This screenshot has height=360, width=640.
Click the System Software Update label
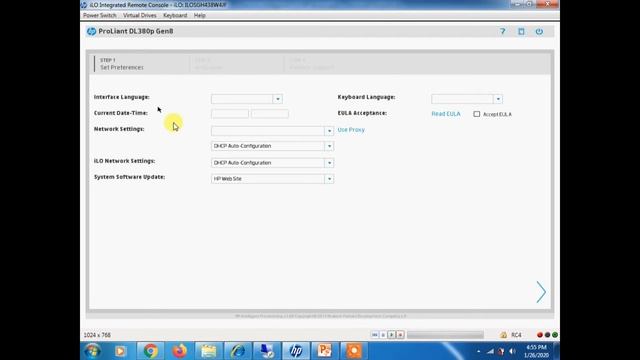pos(129,177)
